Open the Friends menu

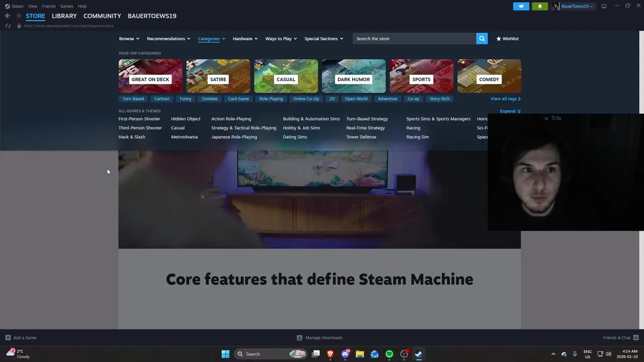(x=49, y=6)
